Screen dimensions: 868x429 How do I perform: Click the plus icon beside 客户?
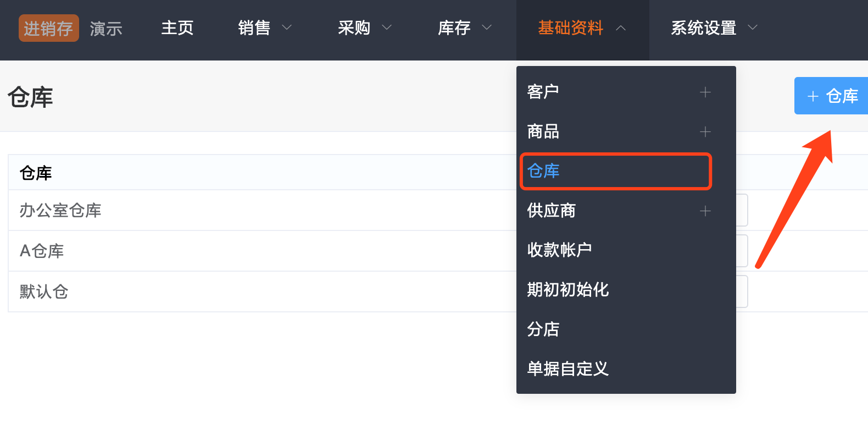705,92
